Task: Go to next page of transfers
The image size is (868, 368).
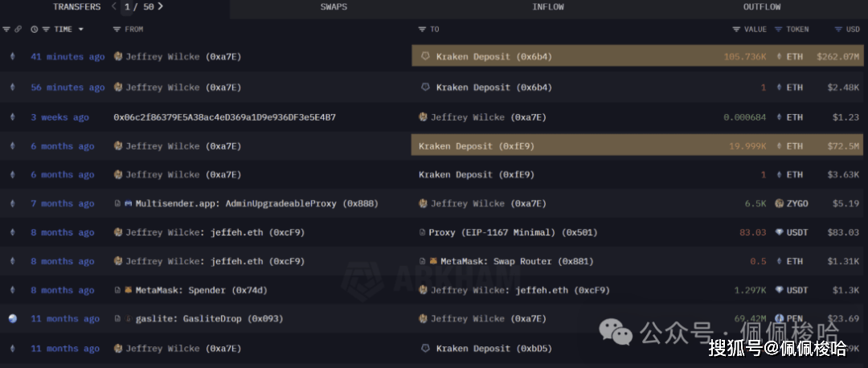Action: [161, 6]
